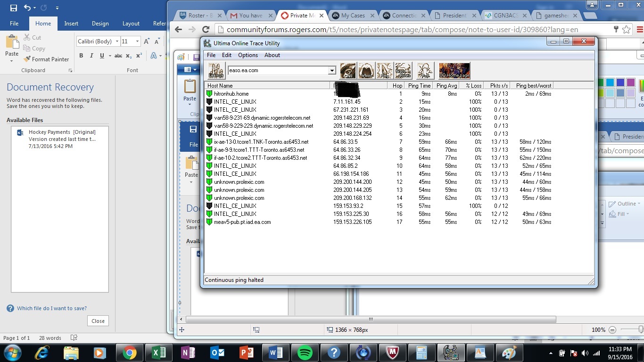Open the Trace Utility Edit menu
This screenshot has height=362, width=644.
point(227,55)
